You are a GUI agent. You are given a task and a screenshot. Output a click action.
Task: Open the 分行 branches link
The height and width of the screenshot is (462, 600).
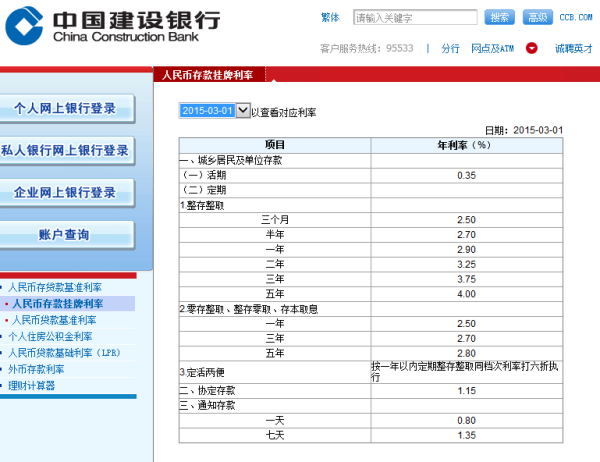[450, 48]
